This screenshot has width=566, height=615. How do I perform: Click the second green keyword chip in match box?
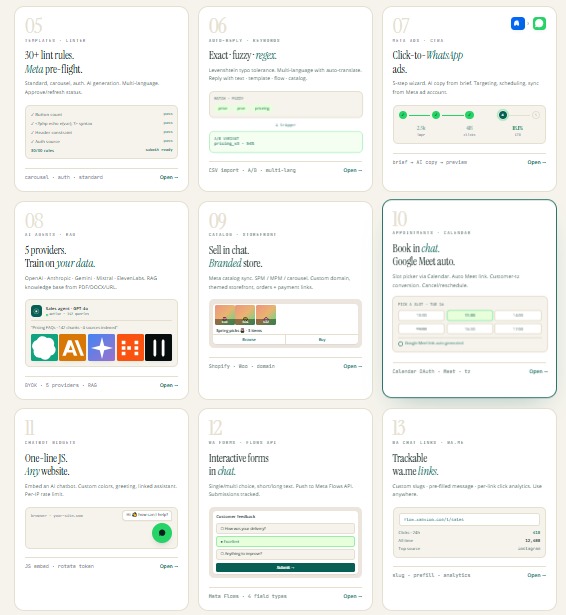[x=241, y=109]
